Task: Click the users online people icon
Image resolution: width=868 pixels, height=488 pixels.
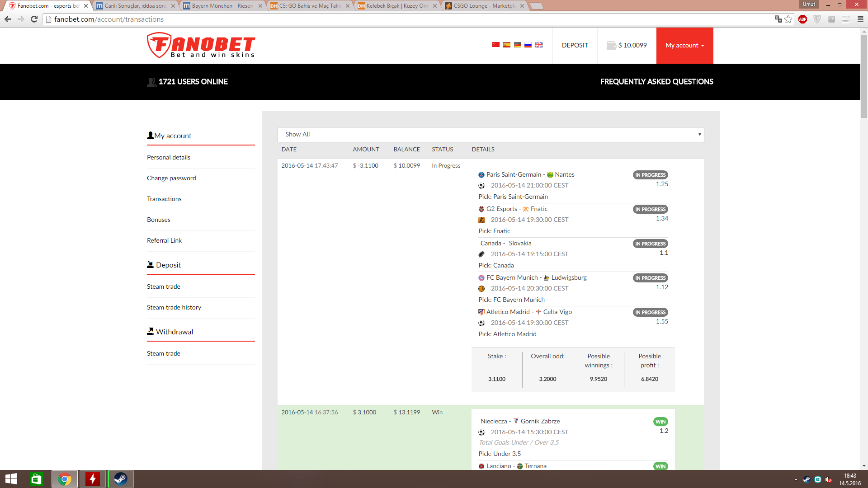Action: click(151, 82)
